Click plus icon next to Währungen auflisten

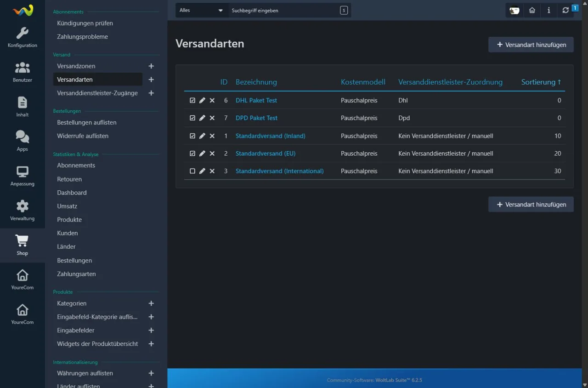pos(151,373)
